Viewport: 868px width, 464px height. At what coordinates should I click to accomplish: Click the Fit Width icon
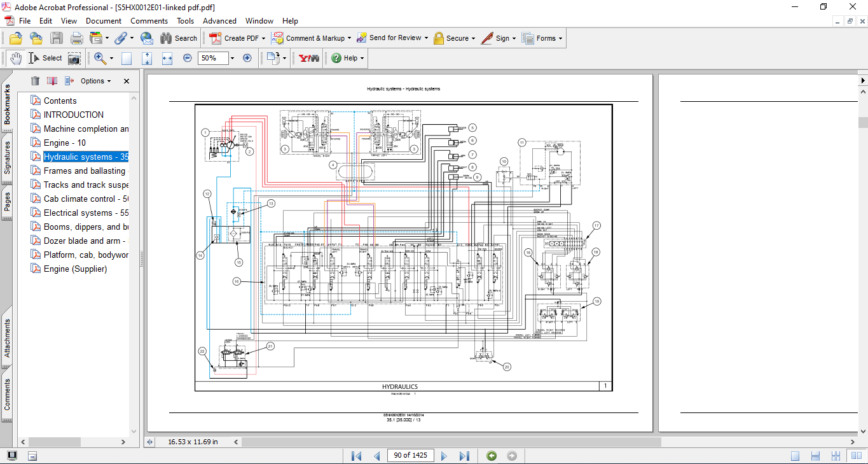tap(167, 58)
